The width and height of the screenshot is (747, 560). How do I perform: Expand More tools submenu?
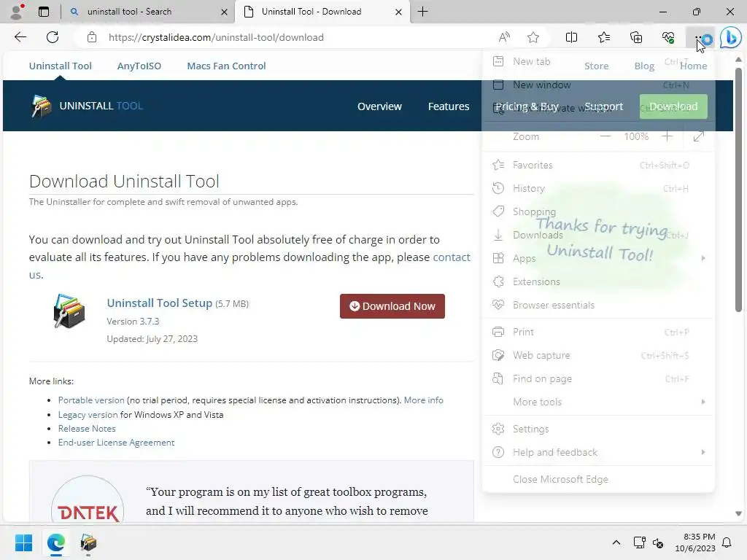coord(598,402)
